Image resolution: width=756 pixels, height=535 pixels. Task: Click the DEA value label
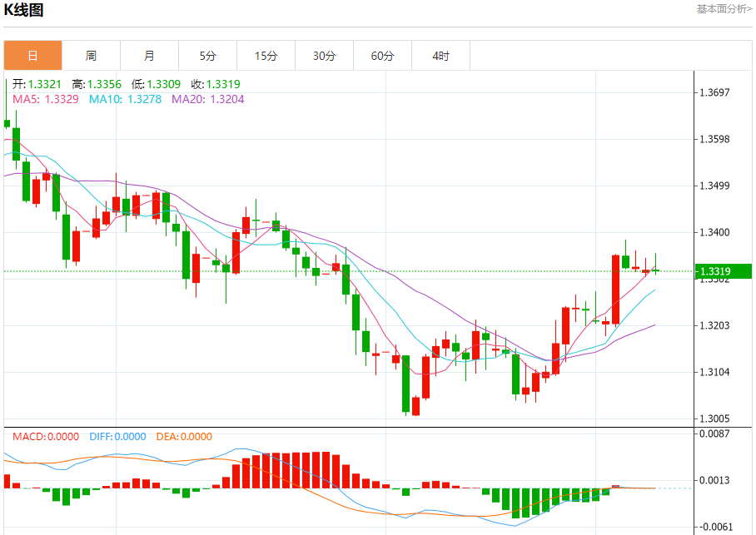click(182, 436)
